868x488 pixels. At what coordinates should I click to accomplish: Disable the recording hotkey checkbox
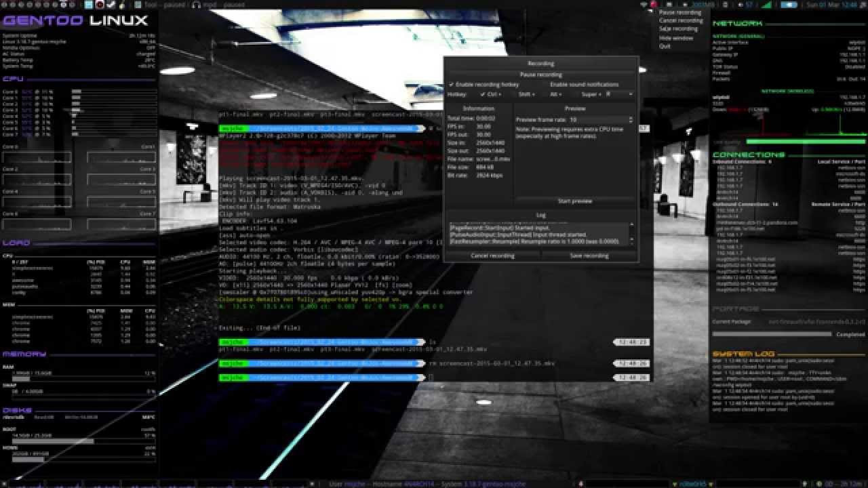tap(452, 85)
